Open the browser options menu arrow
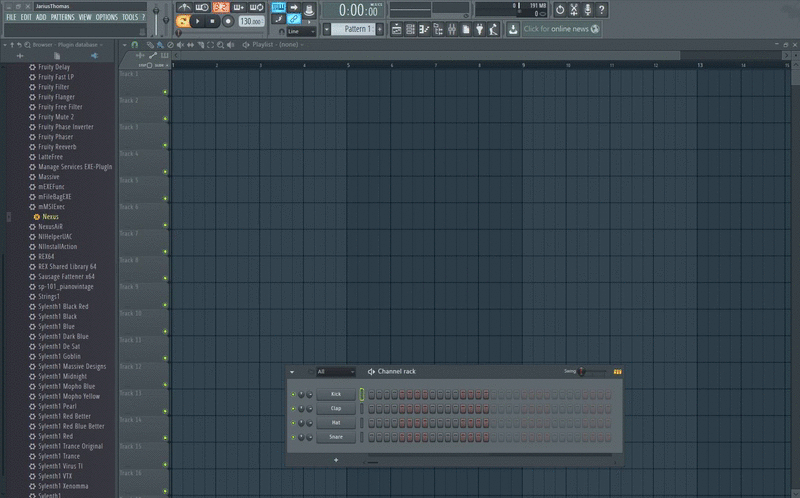Screen dimensions: 800x498 [x=5, y=45]
